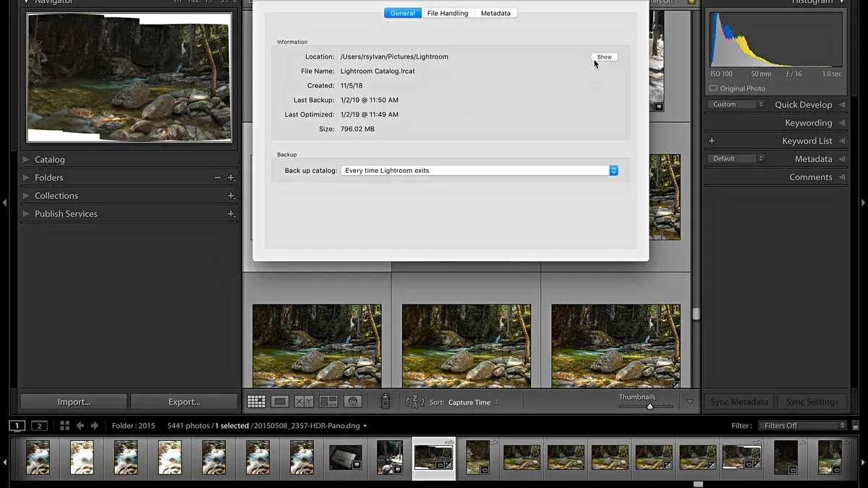The image size is (868, 488).
Task: Switch to the Metadata tab in dialog
Action: click(x=495, y=13)
